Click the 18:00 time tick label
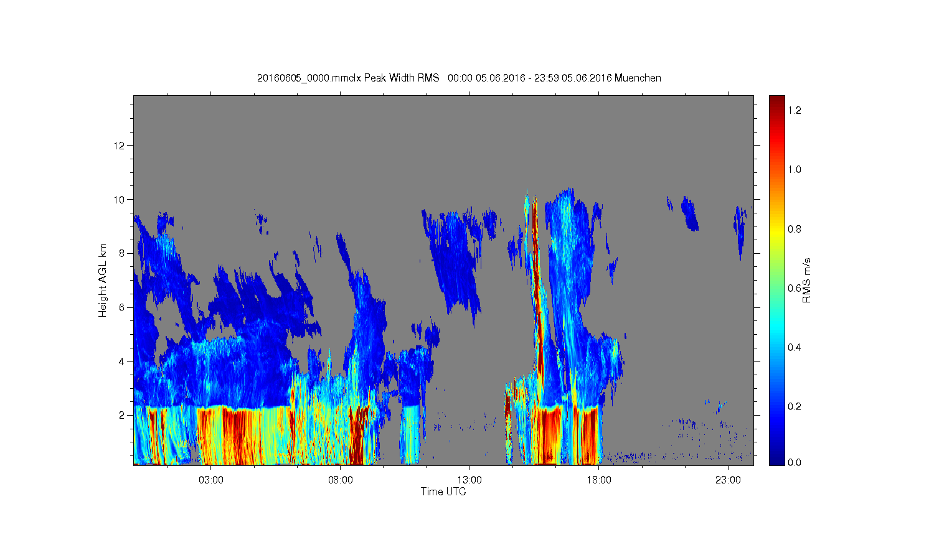 tap(599, 480)
